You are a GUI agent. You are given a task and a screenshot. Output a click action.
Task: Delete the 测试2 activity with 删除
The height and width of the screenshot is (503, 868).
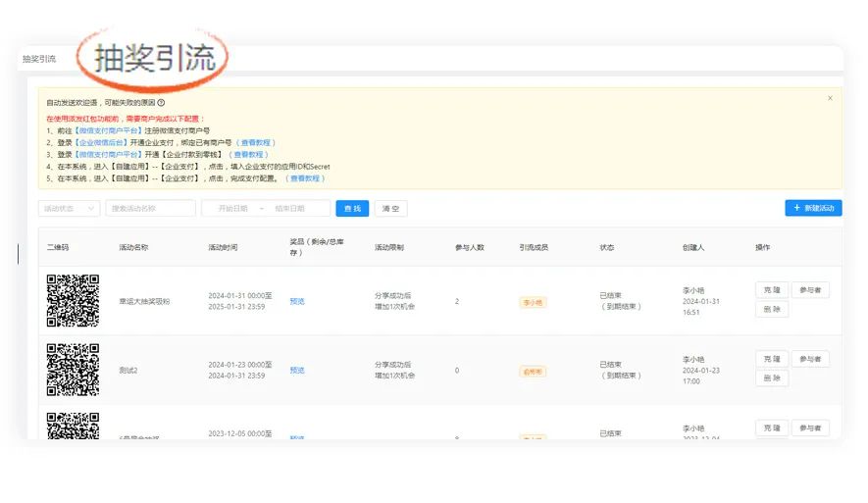(x=772, y=378)
